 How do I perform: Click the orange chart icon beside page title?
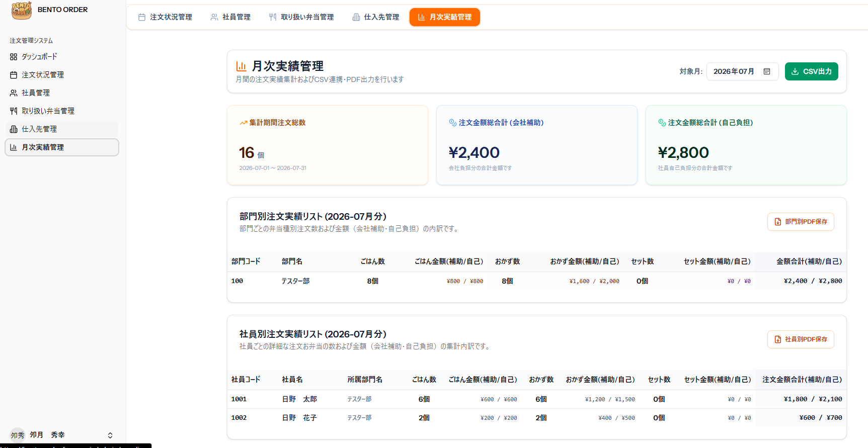tap(242, 66)
